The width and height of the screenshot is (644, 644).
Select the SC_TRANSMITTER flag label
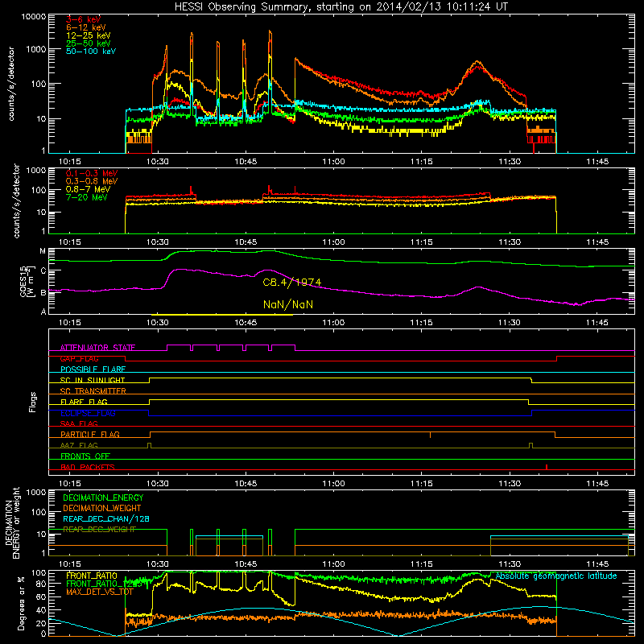(x=93, y=390)
